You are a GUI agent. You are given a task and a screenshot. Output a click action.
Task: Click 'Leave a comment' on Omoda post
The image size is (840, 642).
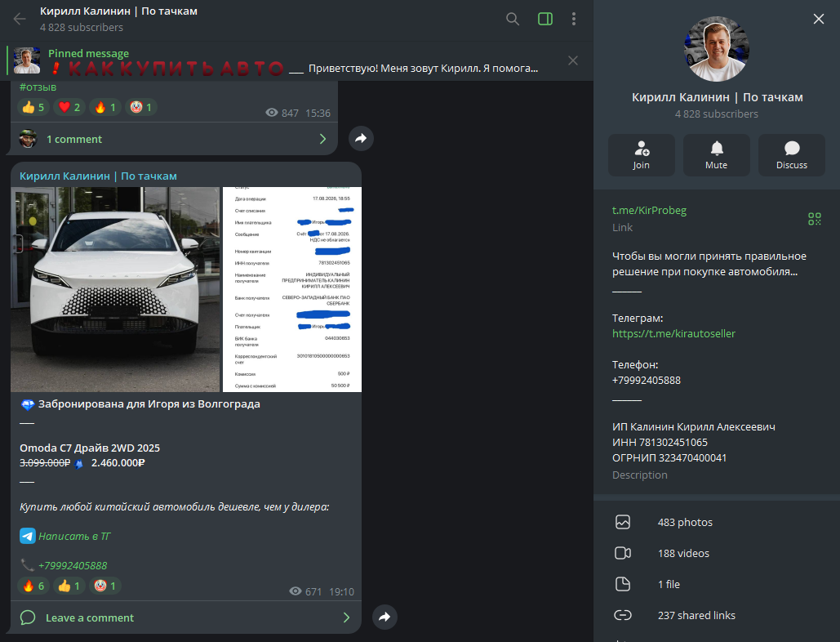click(x=186, y=617)
